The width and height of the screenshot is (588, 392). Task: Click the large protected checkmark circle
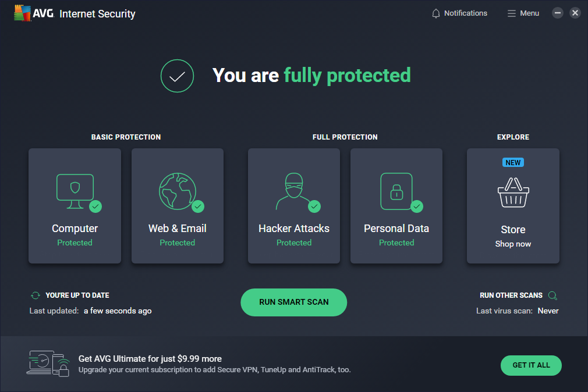(x=177, y=76)
